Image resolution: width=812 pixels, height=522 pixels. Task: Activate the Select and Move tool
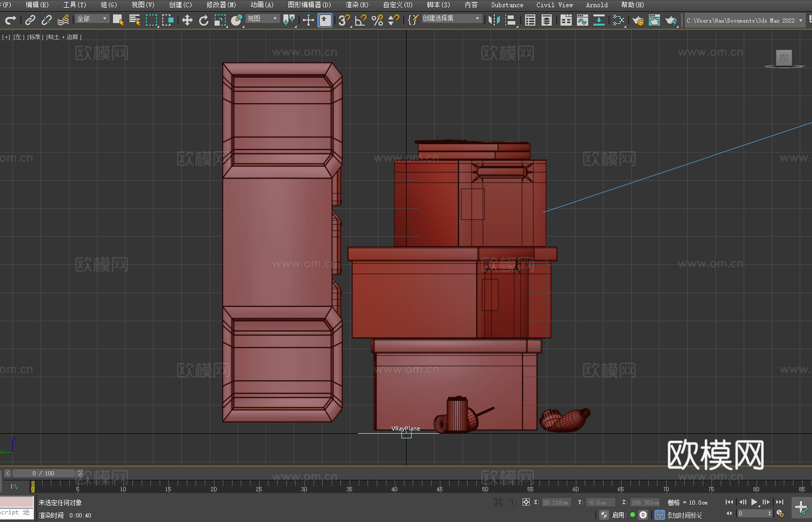pos(187,20)
